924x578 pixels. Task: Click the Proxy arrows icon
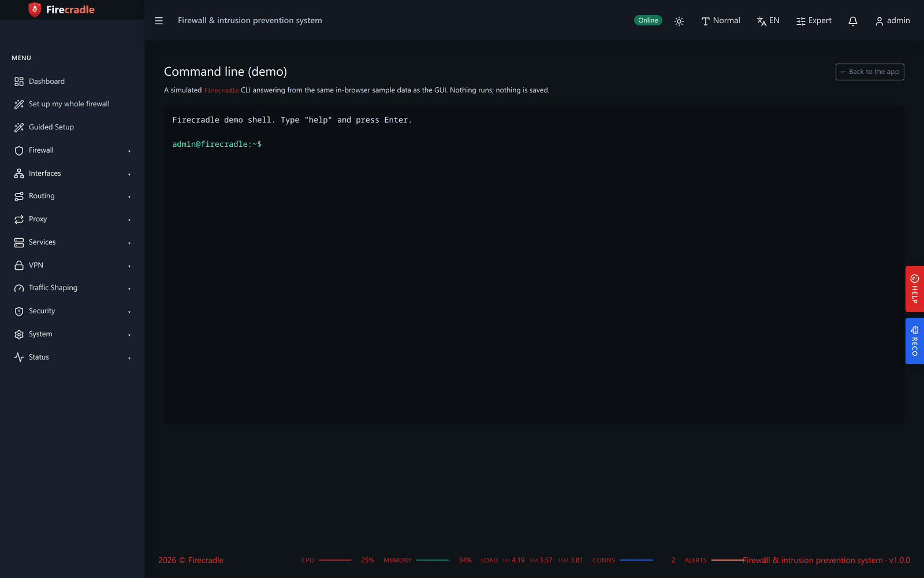(x=19, y=219)
